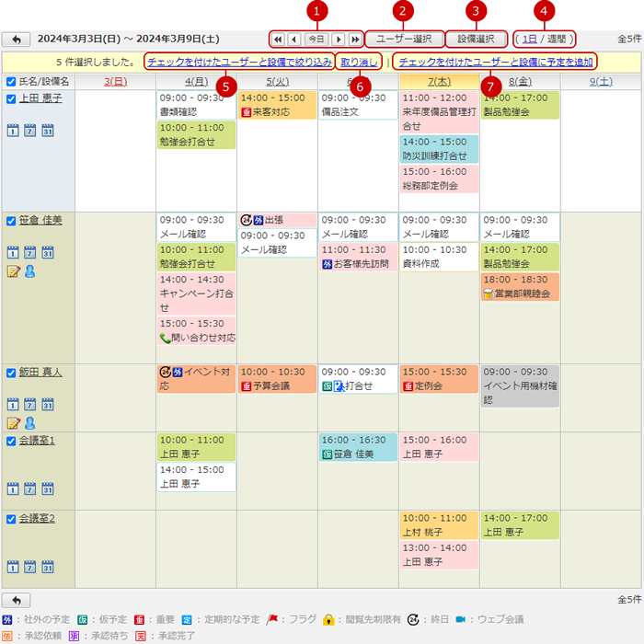Image resolution: width=644 pixels, height=644 pixels.
Task: Jump to previous week with double-left arrow
Action: coord(278,40)
